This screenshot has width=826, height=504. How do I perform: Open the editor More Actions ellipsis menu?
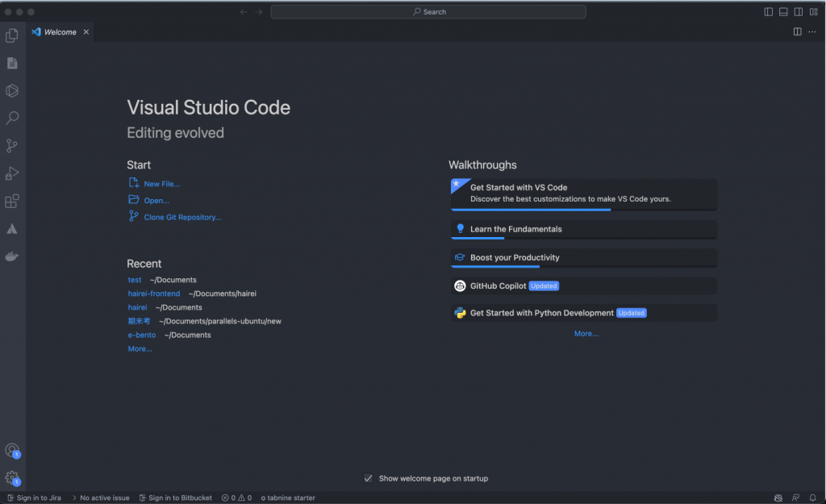point(812,32)
